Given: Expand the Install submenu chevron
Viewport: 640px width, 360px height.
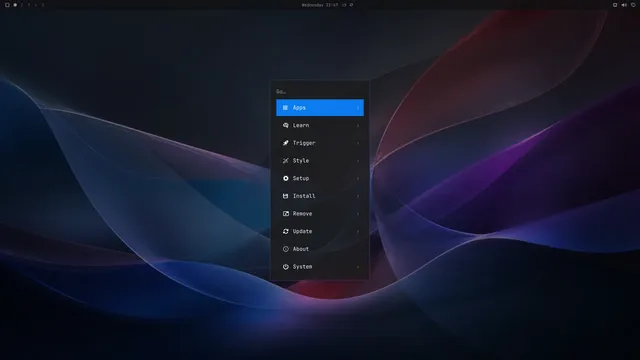Looking at the screenshot, I should pyautogui.click(x=358, y=196).
